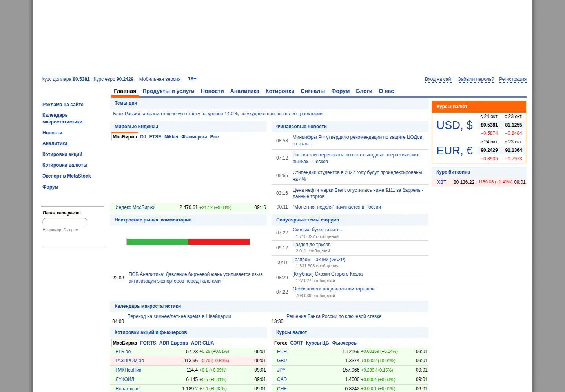Viewport: 565px width, 392px height.
Task: Open Календарь макростатистики sidebar link
Action: coord(62,118)
